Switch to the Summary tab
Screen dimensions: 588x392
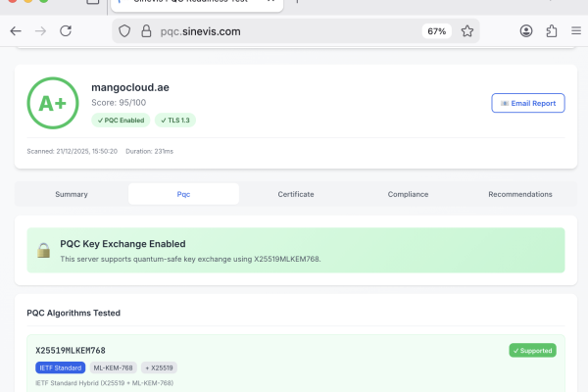click(72, 194)
